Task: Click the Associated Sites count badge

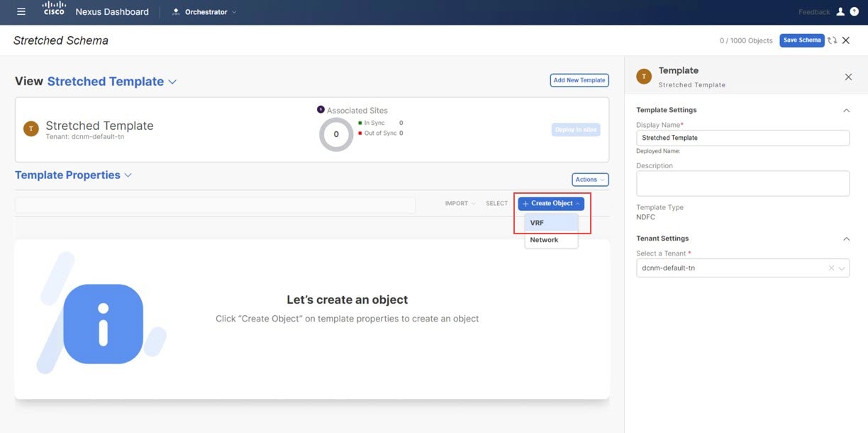Action: pyautogui.click(x=321, y=110)
